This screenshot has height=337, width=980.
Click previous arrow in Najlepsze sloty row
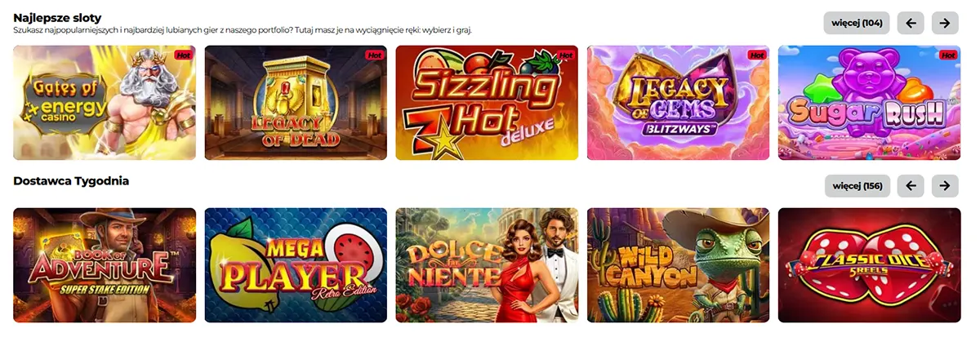[911, 23]
